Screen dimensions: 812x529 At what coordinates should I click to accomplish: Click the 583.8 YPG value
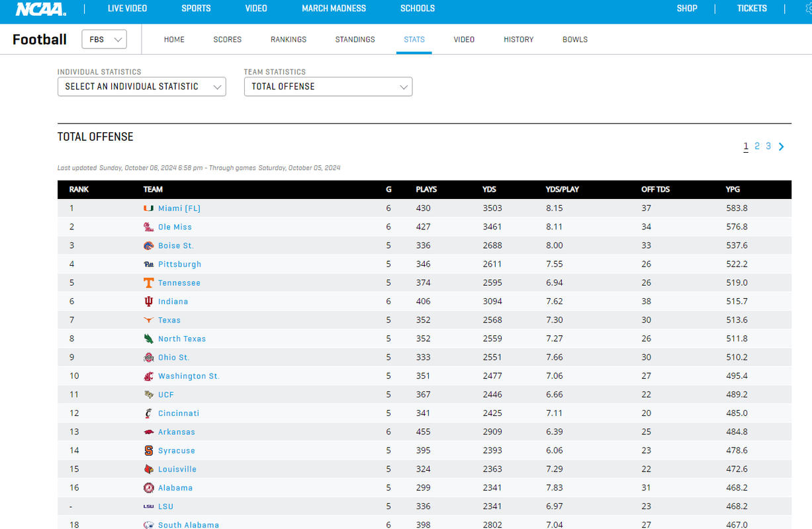coord(737,208)
